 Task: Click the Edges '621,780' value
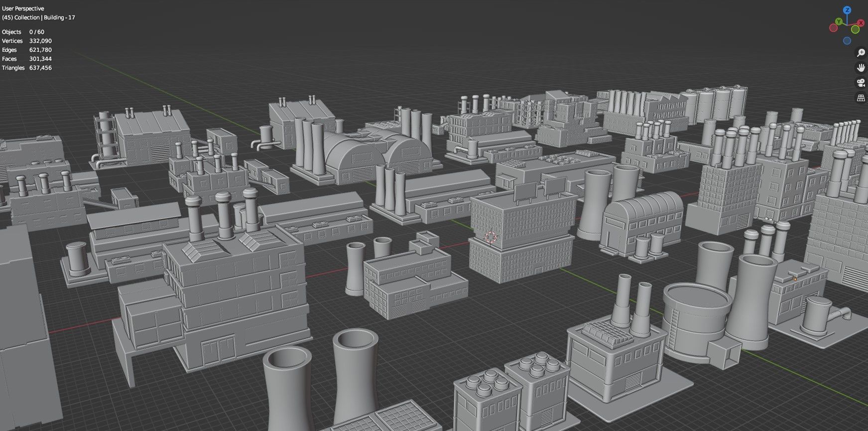point(40,50)
